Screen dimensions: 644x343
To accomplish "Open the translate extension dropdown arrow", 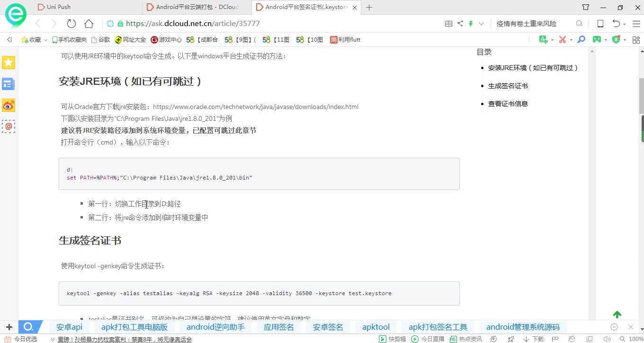I will tap(552, 40).
